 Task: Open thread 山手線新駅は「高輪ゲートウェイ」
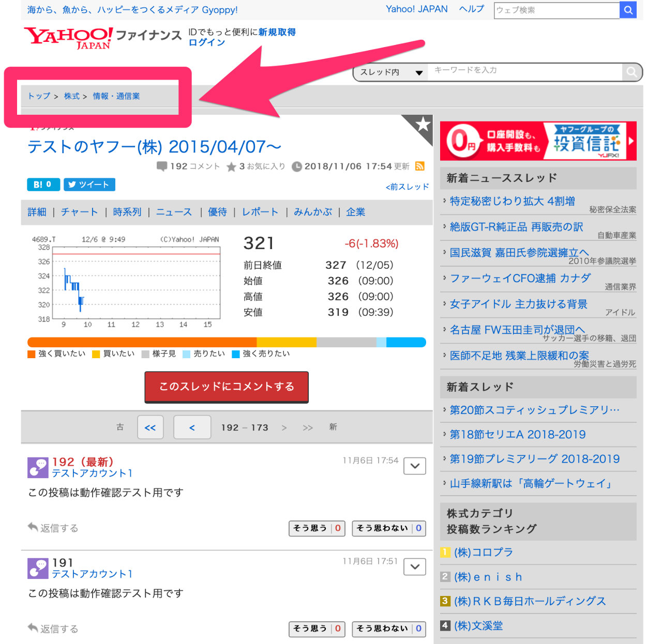(531, 484)
